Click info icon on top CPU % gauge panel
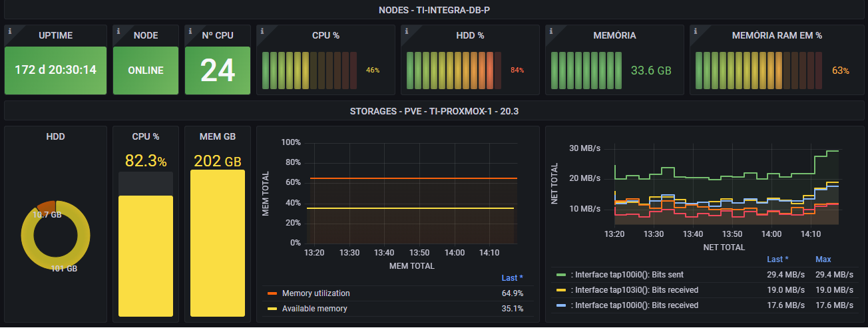868x330 pixels. [x=261, y=30]
